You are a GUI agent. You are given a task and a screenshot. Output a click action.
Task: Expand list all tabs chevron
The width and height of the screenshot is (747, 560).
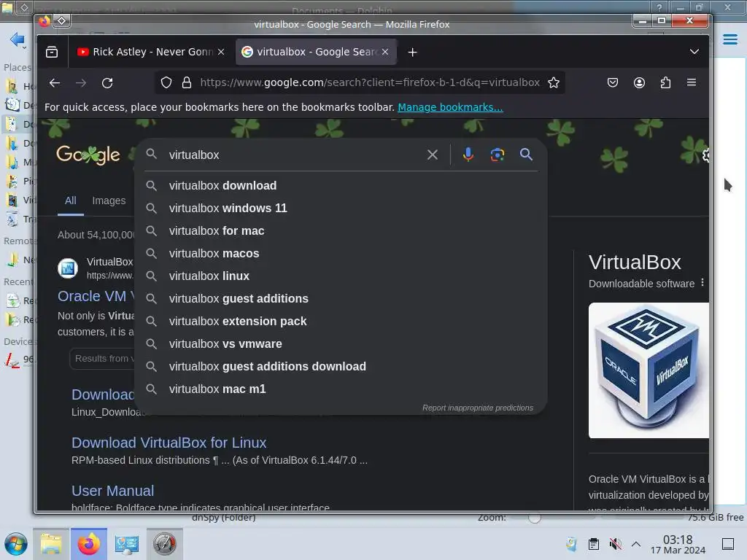694,52
